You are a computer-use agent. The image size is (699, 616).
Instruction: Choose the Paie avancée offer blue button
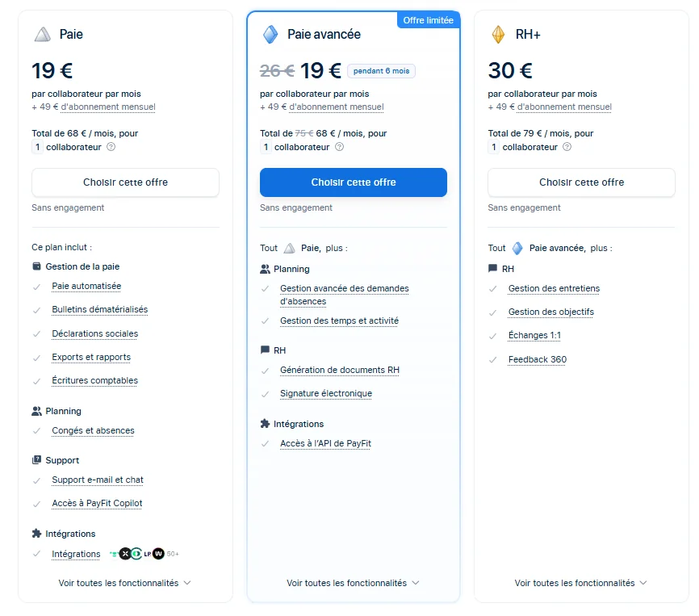point(354,182)
